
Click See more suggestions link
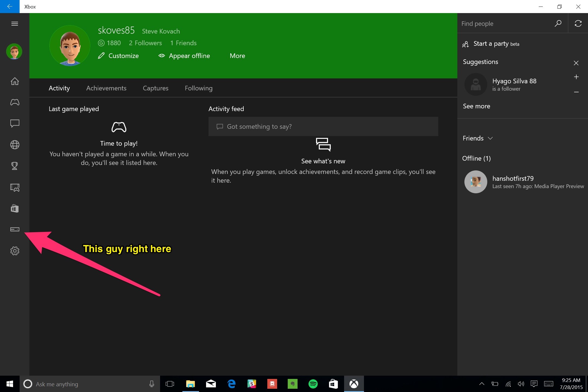pyautogui.click(x=476, y=106)
